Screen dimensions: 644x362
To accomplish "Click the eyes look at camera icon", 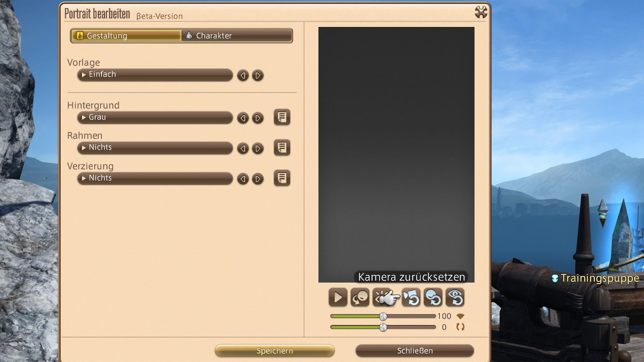I will [x=382, y=297].
